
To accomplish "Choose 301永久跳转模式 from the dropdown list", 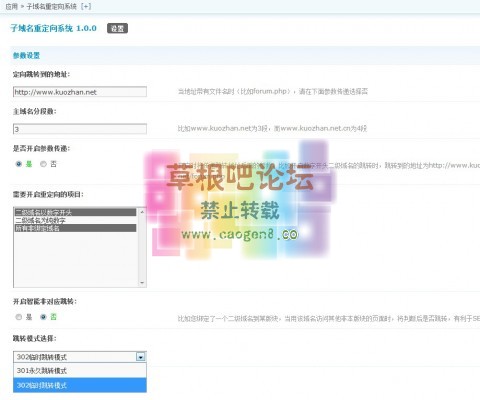I will 80,371.
